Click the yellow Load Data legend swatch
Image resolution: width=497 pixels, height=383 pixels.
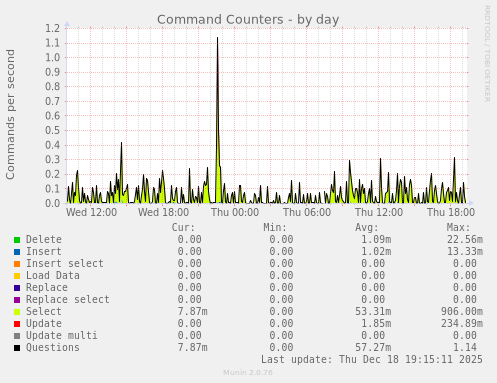(x=17, y=276)
